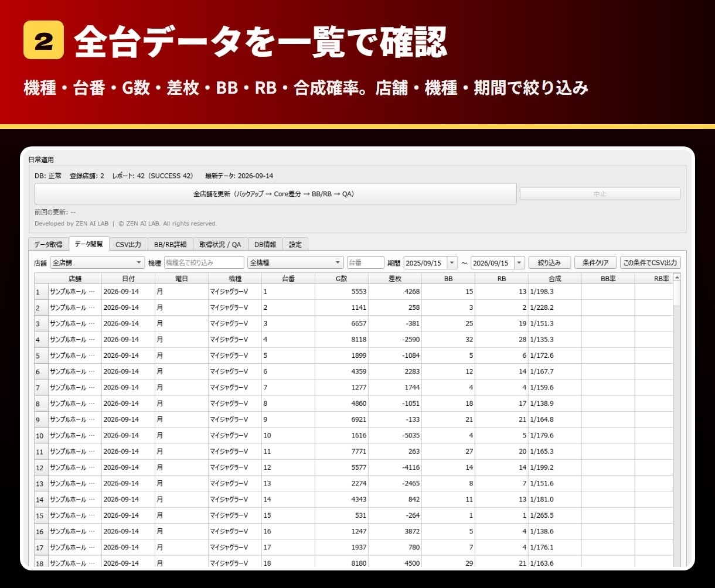Image resolution: width=715 pixels, height=588 pixels.
Task: Open the BB/RB詳細 tab
Action: point(170,244)
